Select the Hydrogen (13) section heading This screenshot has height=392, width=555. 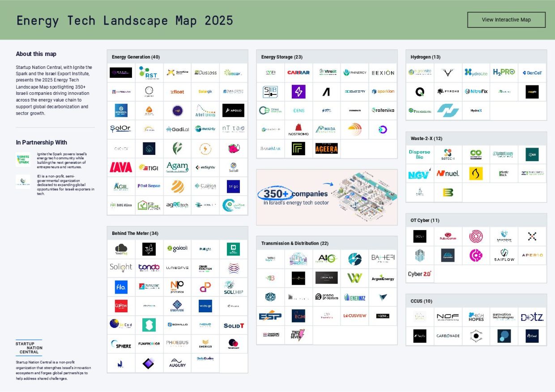point(426,57)
